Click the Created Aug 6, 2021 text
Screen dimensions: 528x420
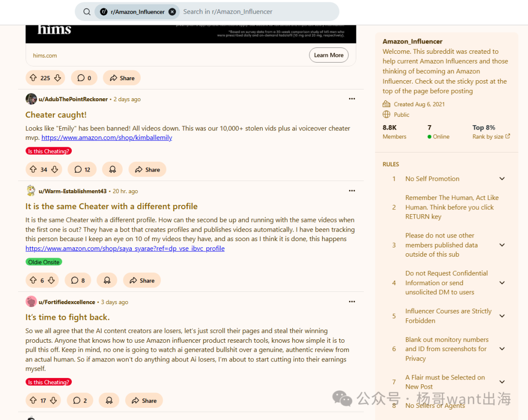419,105
